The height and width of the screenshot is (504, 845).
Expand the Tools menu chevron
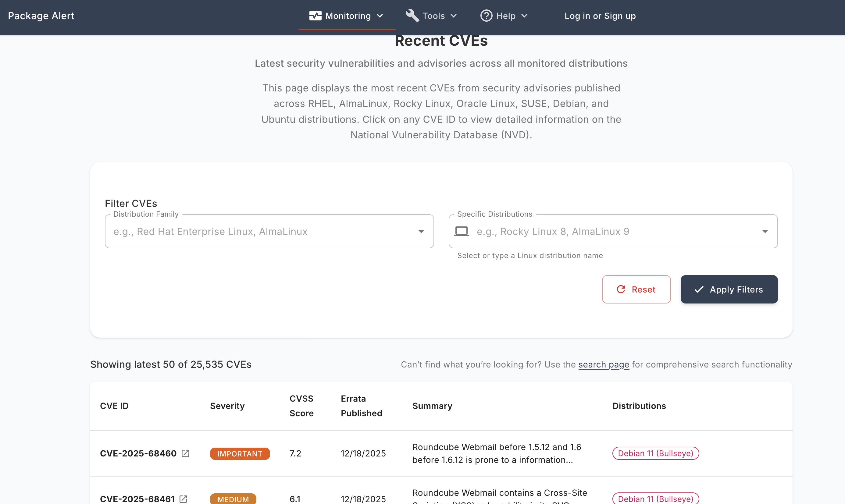coord(454,16)
